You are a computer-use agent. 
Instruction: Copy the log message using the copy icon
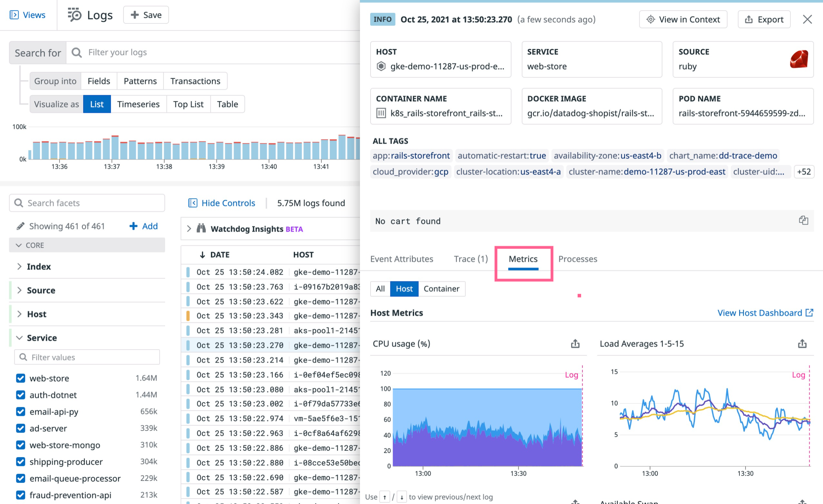point(803,220)
